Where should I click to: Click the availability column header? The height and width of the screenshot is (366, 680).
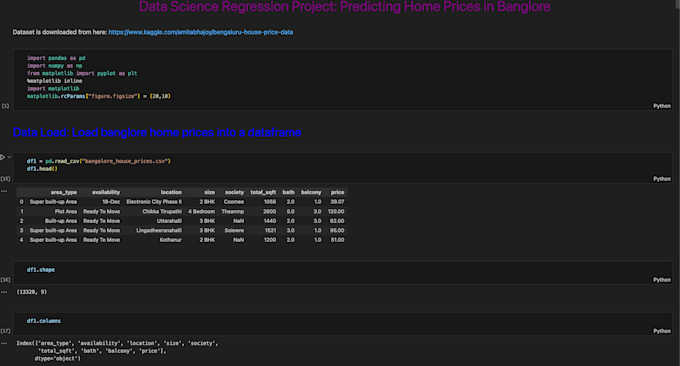106,192
